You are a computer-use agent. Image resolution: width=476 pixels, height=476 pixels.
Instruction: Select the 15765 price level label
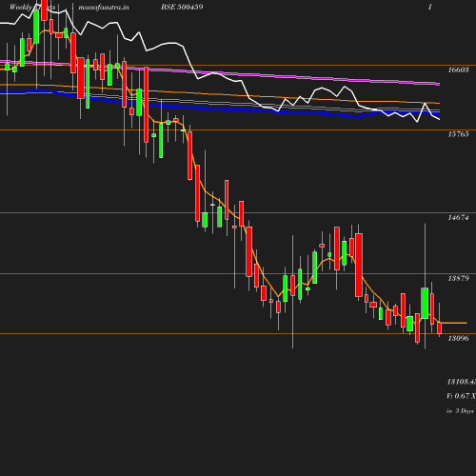click(x=458, y=134)
